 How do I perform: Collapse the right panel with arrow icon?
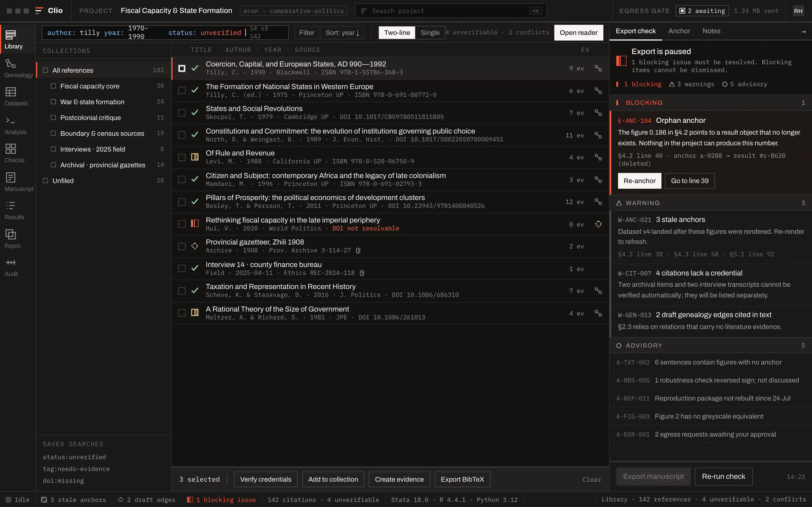tap(803, 32)
